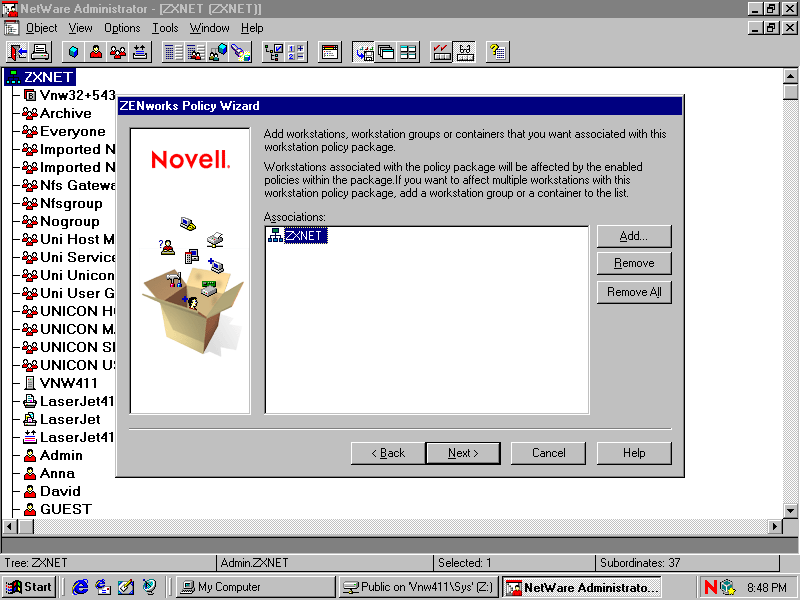This screenshot has width=800, height=600.
Task: Click the Create Group toolbar icon
Action: pyautogui.click(x=118, y=52)
